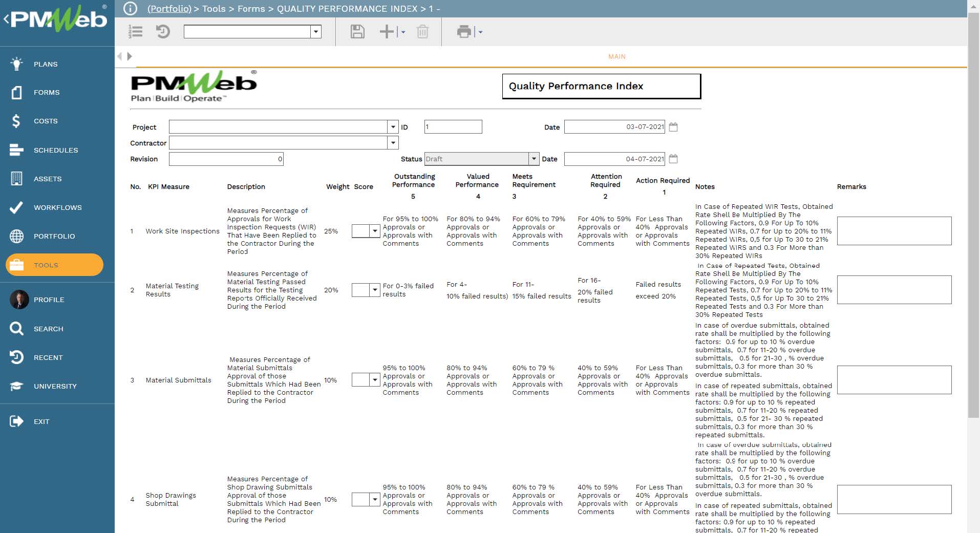Screen dimensions: 980x533
Task: Select the TOOLS sidebar item
Action: [54, 265]
